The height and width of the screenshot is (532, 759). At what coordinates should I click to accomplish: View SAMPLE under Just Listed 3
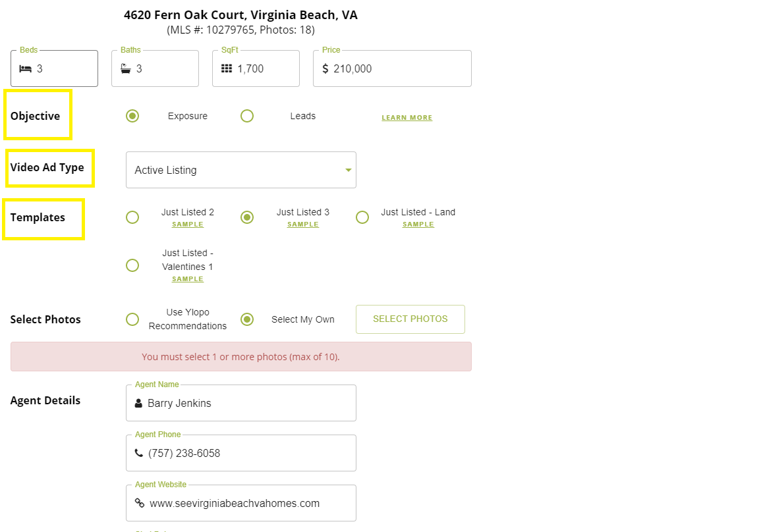[303, 225]
